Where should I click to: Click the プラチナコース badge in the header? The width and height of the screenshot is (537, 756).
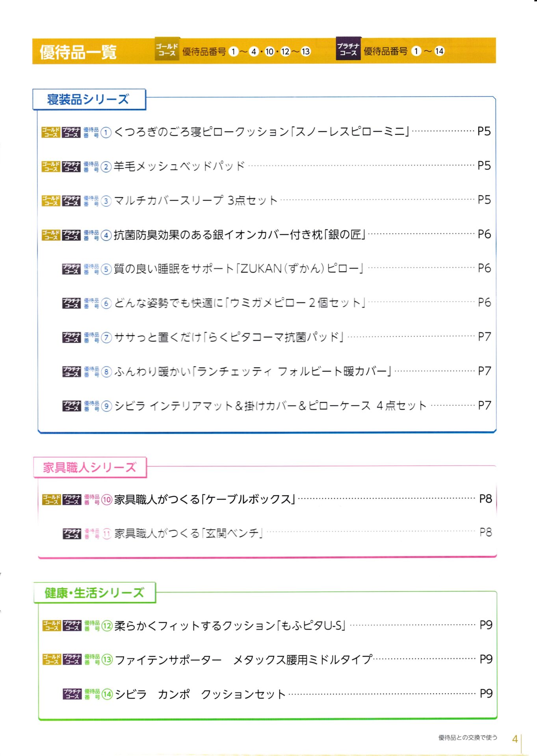coord(348,49)
